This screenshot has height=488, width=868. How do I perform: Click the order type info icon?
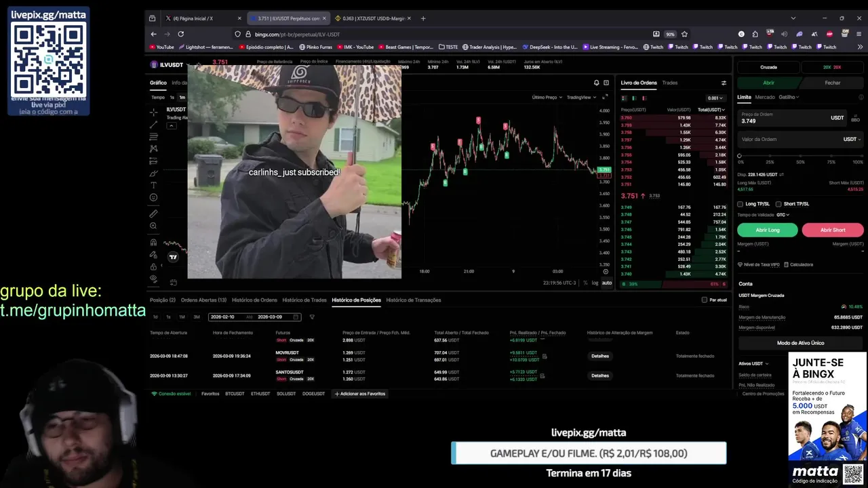[861, 97]
